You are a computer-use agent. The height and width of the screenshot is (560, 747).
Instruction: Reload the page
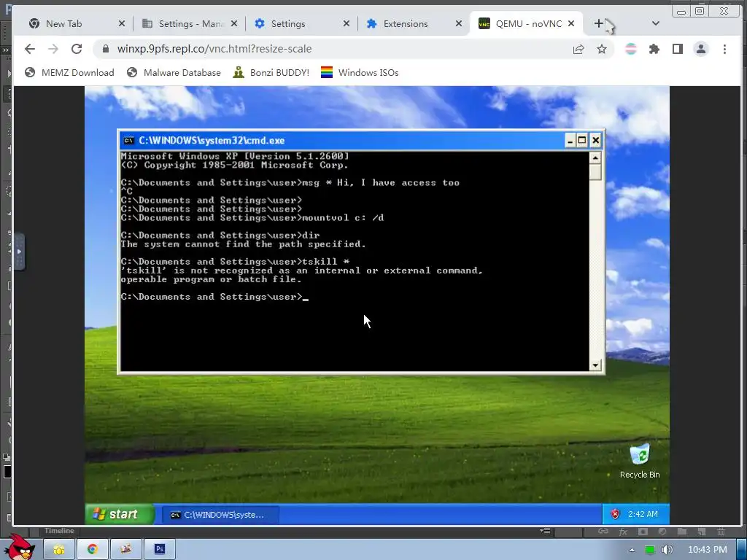click(x=77, y=49)
